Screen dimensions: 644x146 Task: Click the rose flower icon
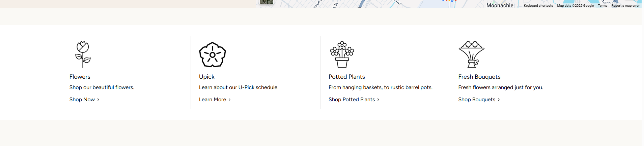[x=83, y=54]
